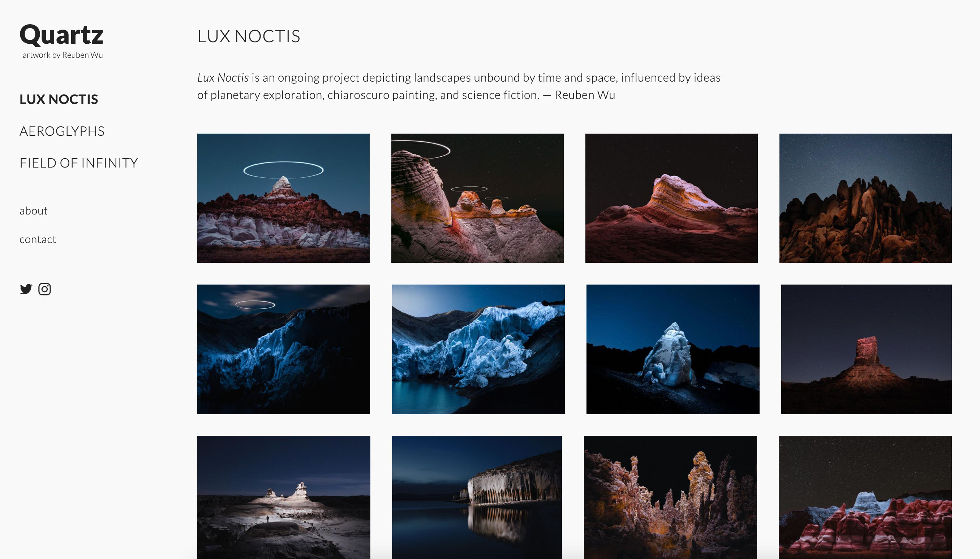The image size is (980, 559).
Task: Open the photo with three light rings
Action: [477, 198]
